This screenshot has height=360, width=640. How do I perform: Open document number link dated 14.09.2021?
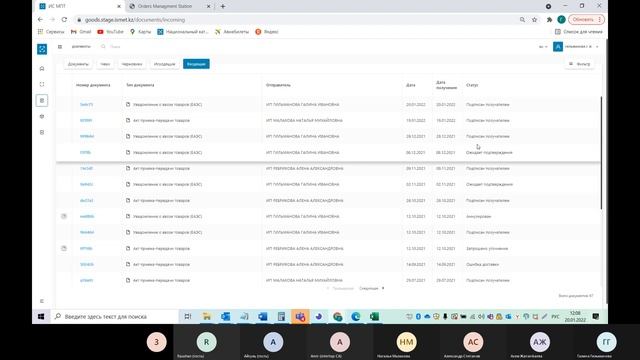click(x=87, y=264)
